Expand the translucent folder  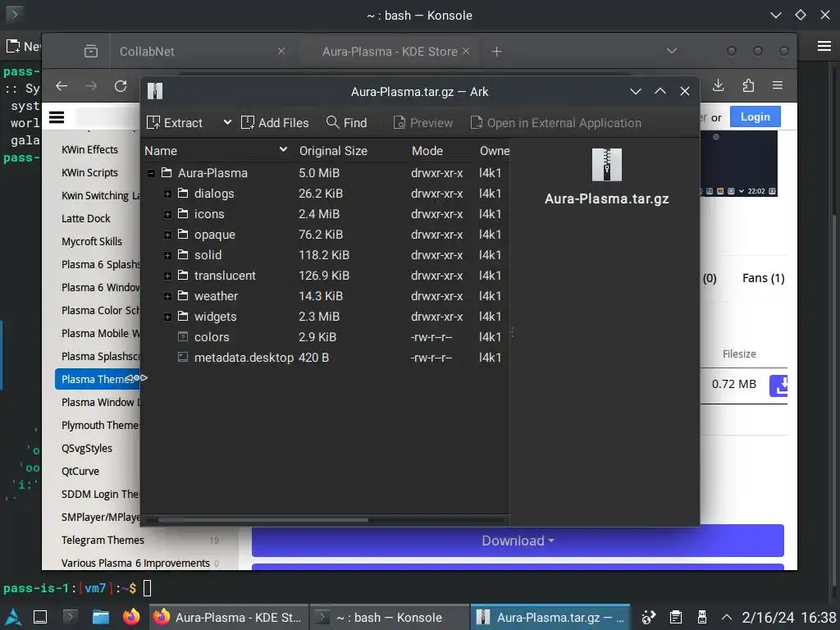tap(167, 276)
